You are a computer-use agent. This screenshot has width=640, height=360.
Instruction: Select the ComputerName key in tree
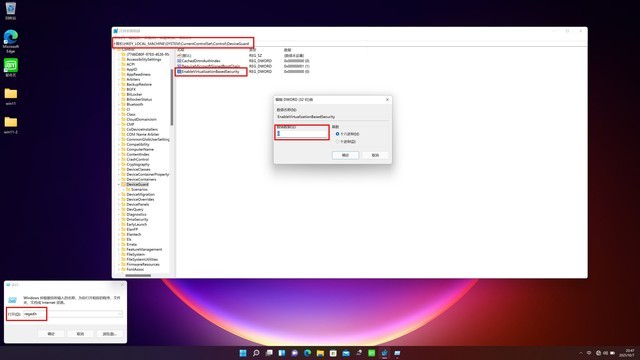coord(140,149)
